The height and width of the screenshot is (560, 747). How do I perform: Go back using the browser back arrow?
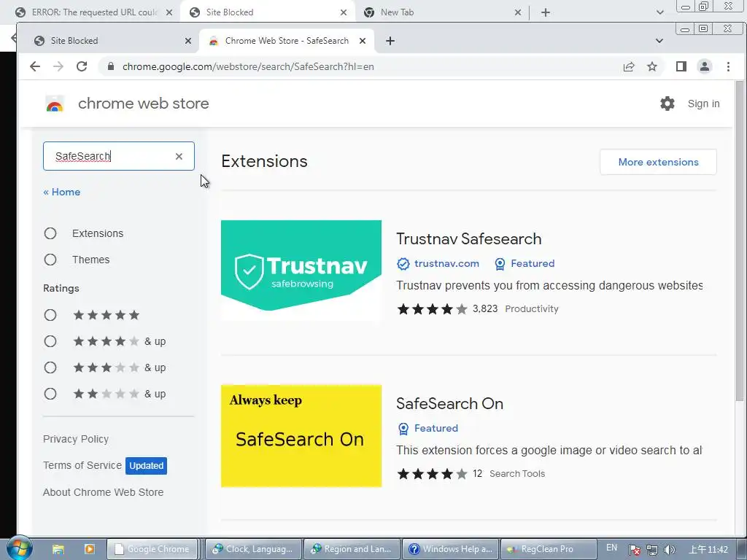click(35, 66)
